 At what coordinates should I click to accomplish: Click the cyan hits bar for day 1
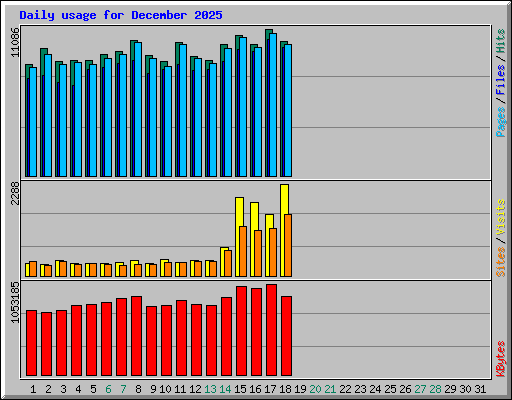click(33, 122)
